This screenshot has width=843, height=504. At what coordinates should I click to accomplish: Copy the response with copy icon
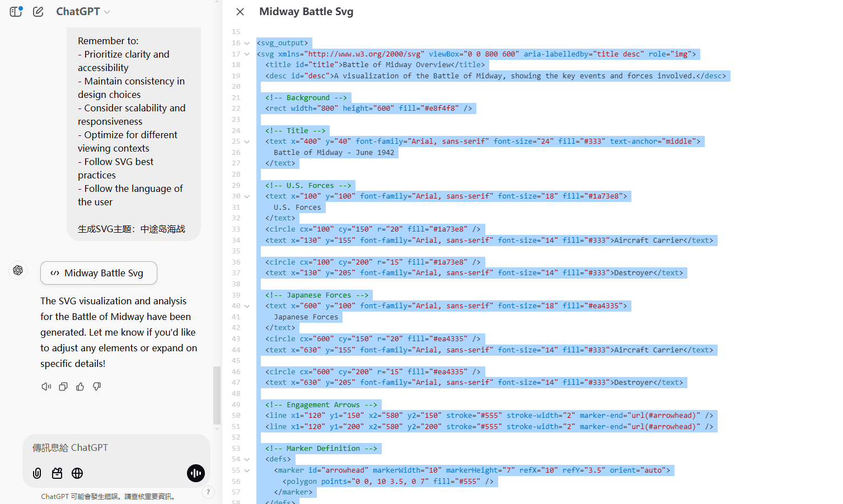click(63, 387)
